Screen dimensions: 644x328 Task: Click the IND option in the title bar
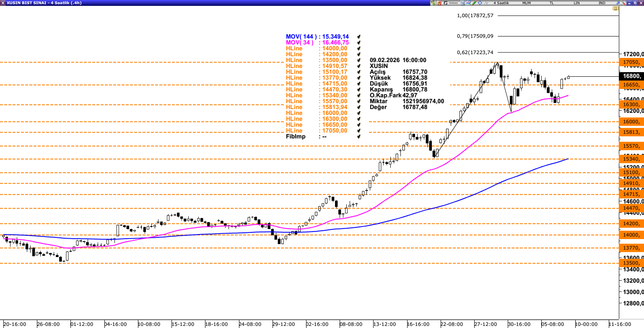tap(602, 3)
